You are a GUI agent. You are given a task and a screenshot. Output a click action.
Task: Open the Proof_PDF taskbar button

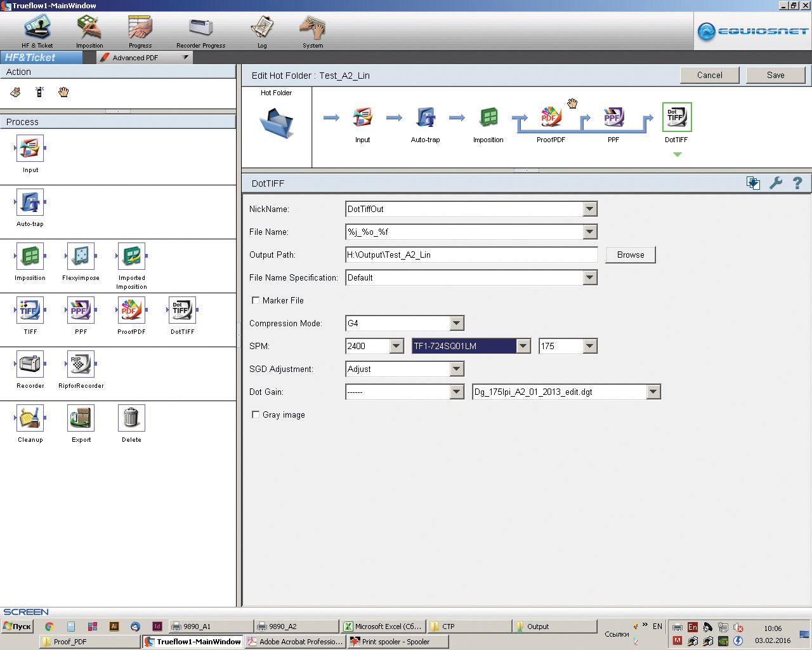click(89, 642)
